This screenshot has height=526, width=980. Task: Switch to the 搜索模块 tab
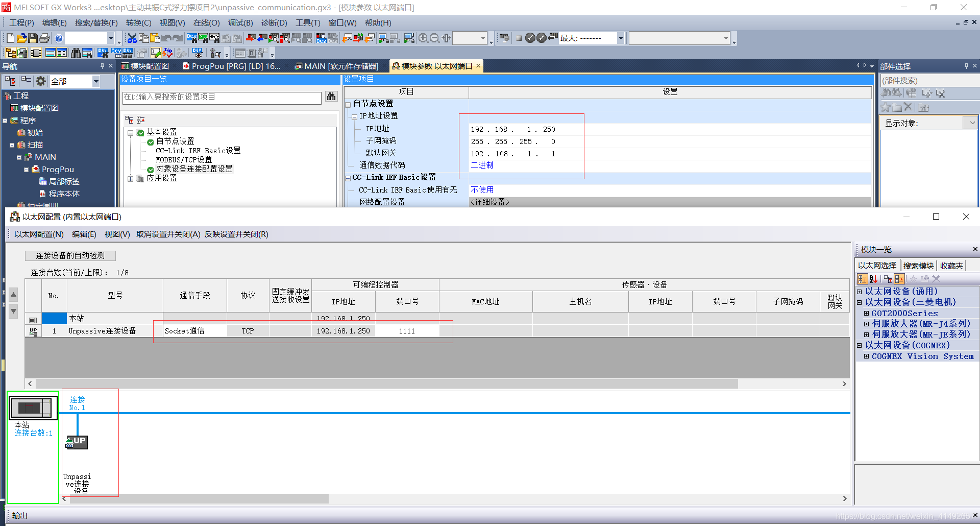click(x=919, y=266)
